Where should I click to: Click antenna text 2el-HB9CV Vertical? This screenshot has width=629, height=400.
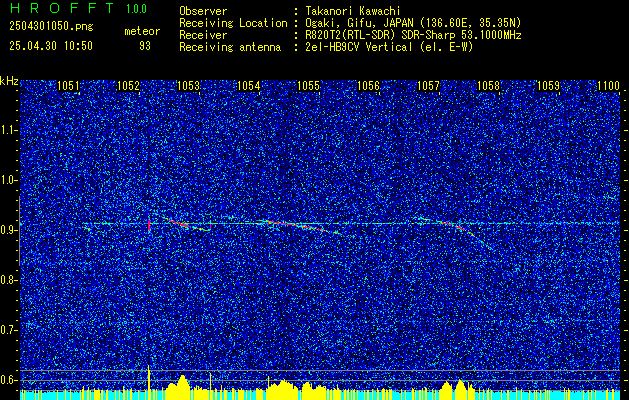click(358, 47)
